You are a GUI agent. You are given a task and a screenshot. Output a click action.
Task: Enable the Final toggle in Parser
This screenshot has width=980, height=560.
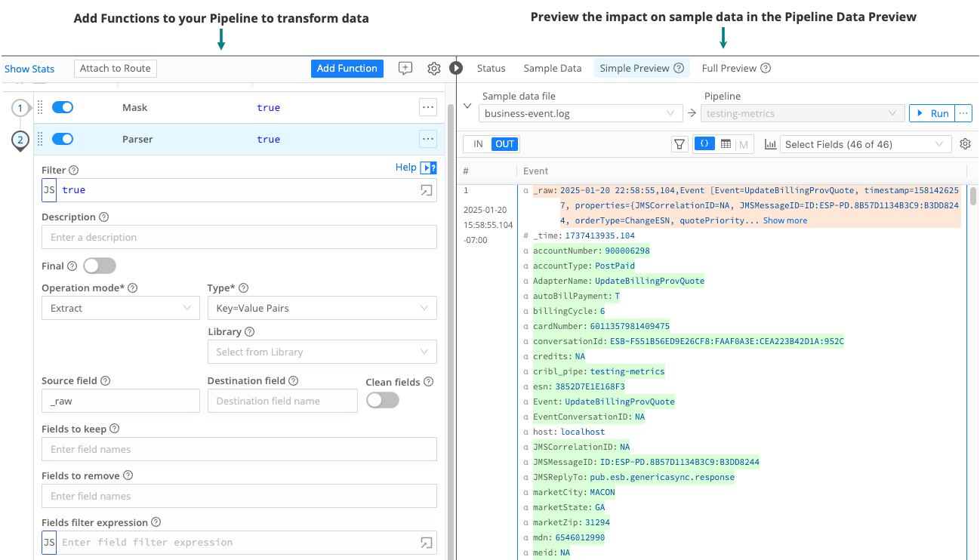coord(99,266)
